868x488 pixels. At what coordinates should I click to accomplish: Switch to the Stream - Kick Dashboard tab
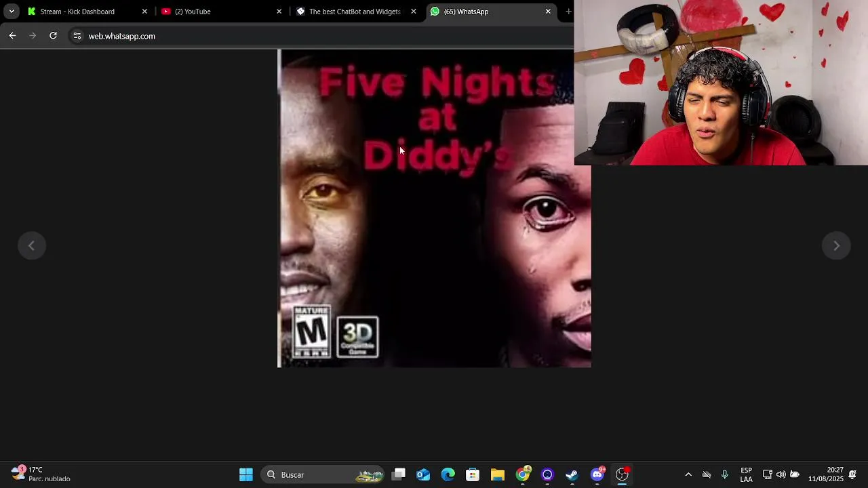click(x=86, y=12)
